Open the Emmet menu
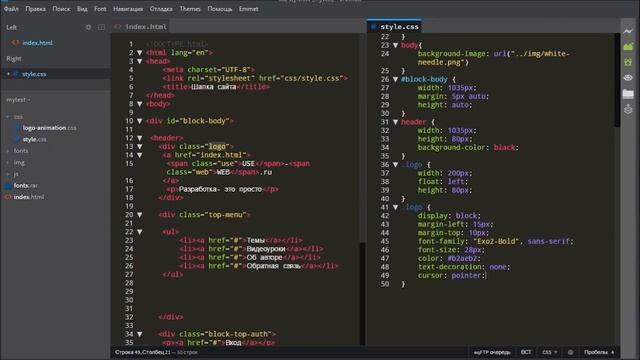This screenshot has height=360, width=640. click(249, 9)
